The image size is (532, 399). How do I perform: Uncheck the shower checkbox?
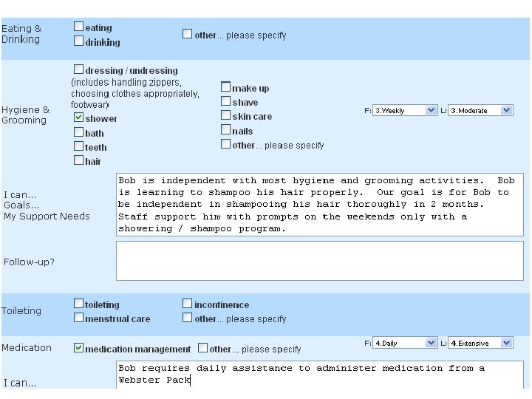coord(78,117)
